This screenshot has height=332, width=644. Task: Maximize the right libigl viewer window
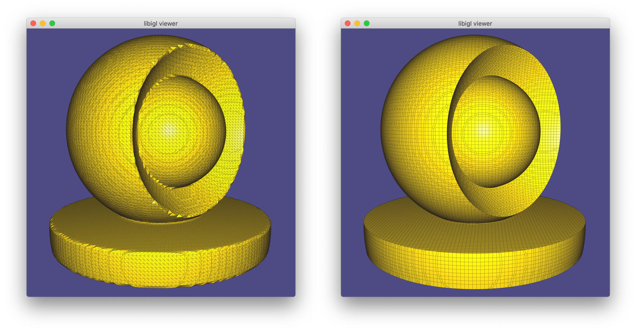tap(366, 23)
